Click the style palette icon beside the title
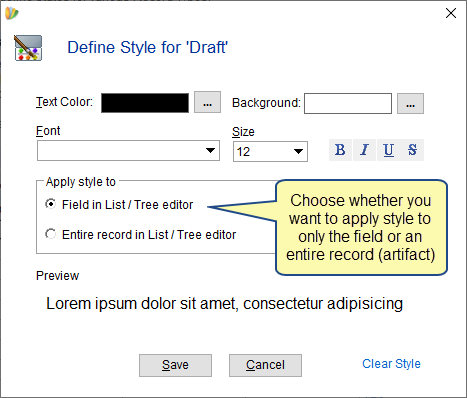This screenshot has height=398, width=467. 28,48
